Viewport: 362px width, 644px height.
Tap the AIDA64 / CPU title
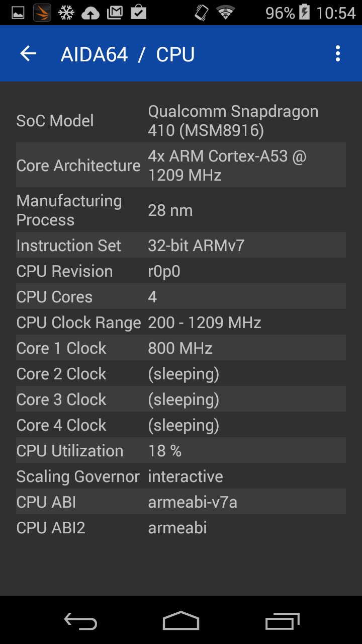pos(128,54)
